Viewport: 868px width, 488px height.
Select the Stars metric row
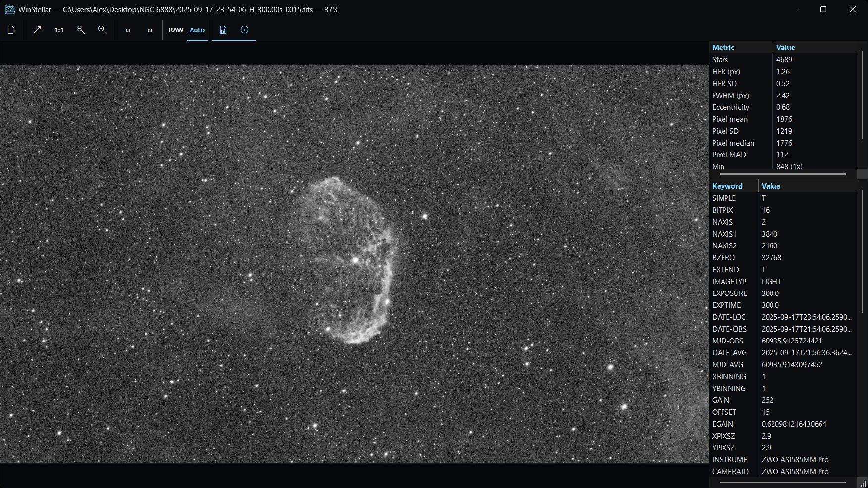(783, 59)
